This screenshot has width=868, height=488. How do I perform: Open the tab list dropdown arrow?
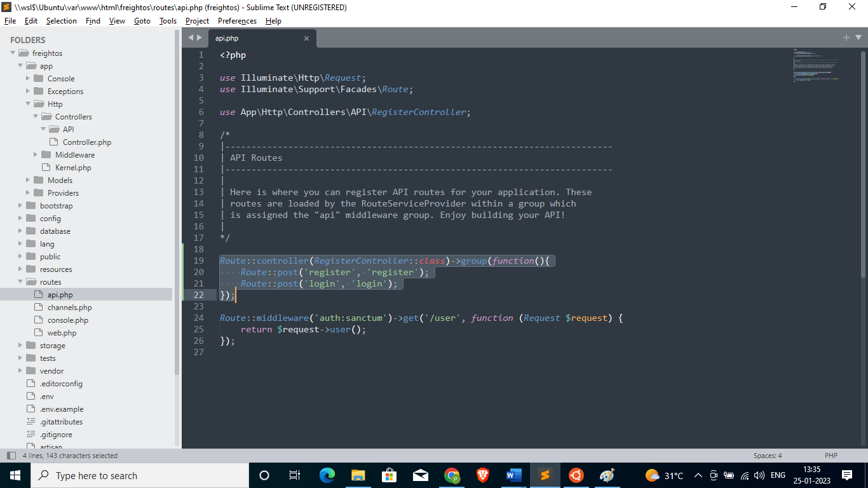(x=858, y=38)
